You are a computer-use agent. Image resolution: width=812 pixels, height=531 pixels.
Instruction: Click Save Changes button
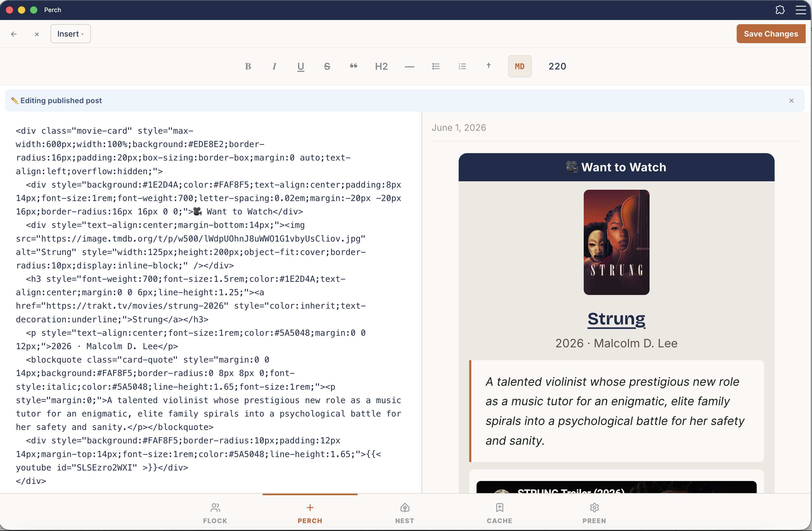771,34
